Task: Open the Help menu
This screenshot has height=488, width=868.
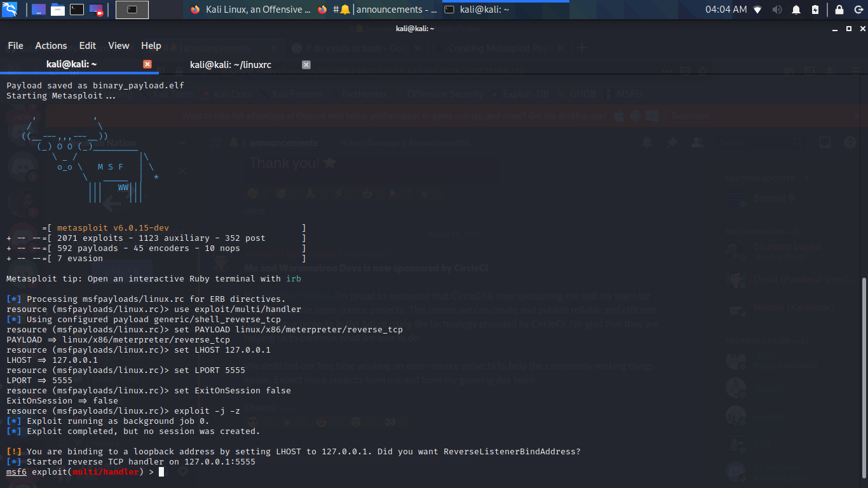Action: [x=151, y=46]
